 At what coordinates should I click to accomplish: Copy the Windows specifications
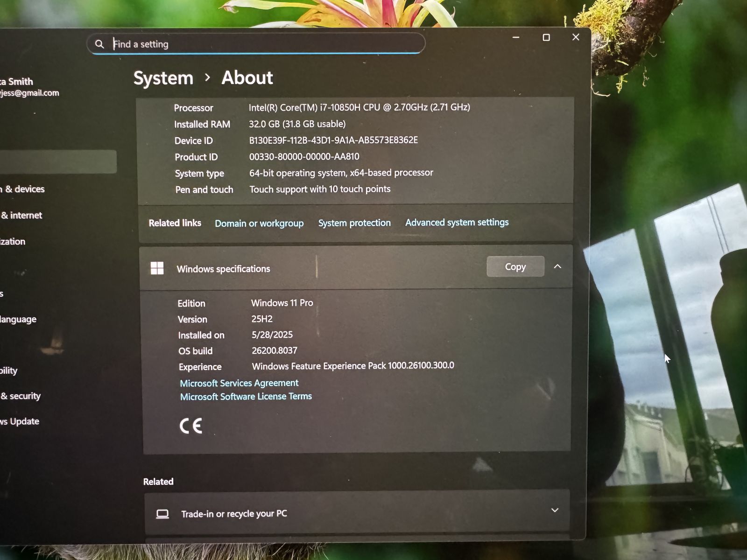coord(515,266)
